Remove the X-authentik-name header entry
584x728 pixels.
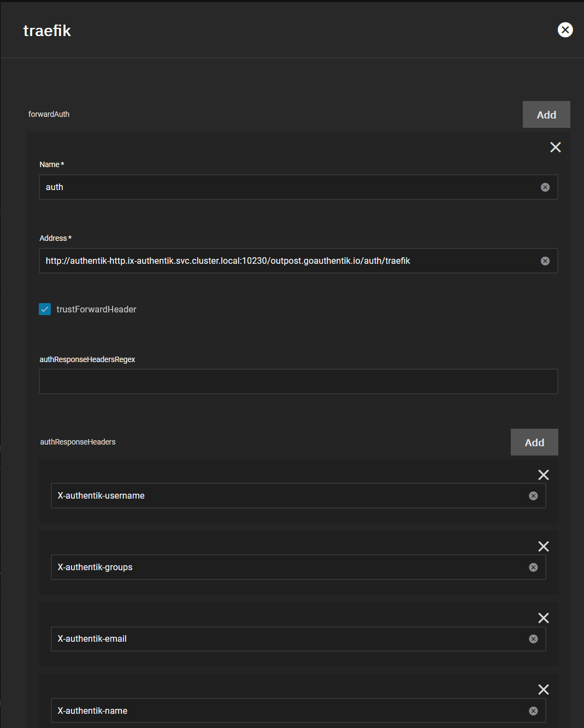(x=544, y=690)
